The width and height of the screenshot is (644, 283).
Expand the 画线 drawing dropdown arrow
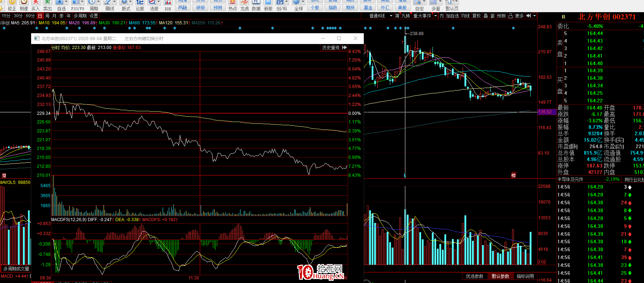coord(114,2)
